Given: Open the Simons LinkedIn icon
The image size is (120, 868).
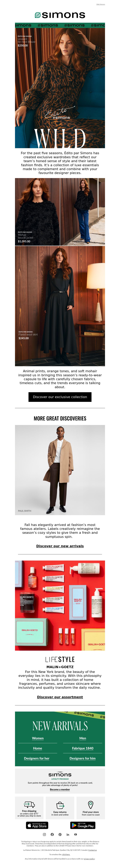Looking at the screenshot, I should tap(67, 834).
